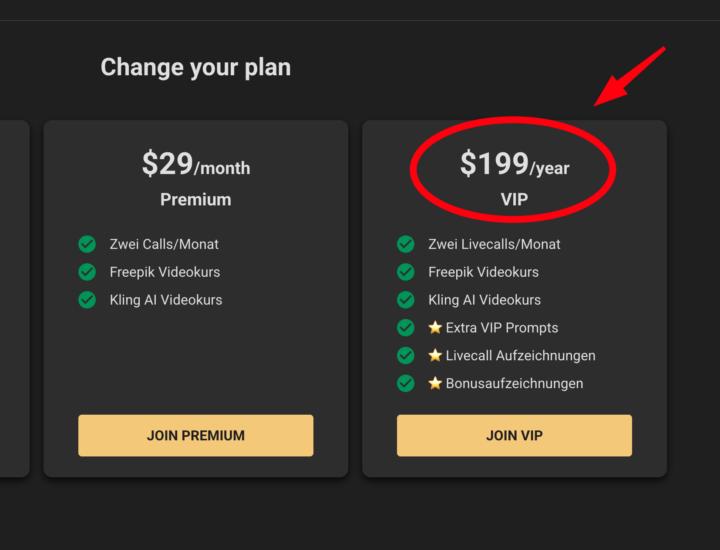Viewport: 720px width, 550px height.
Task: Click the $199/year VIP price
Action: (514, 164)
